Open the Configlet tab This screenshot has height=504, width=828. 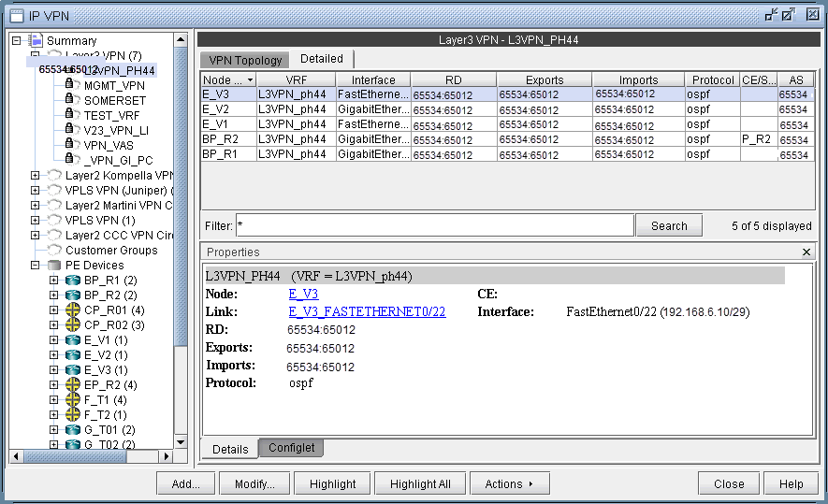tap(291, 448)
